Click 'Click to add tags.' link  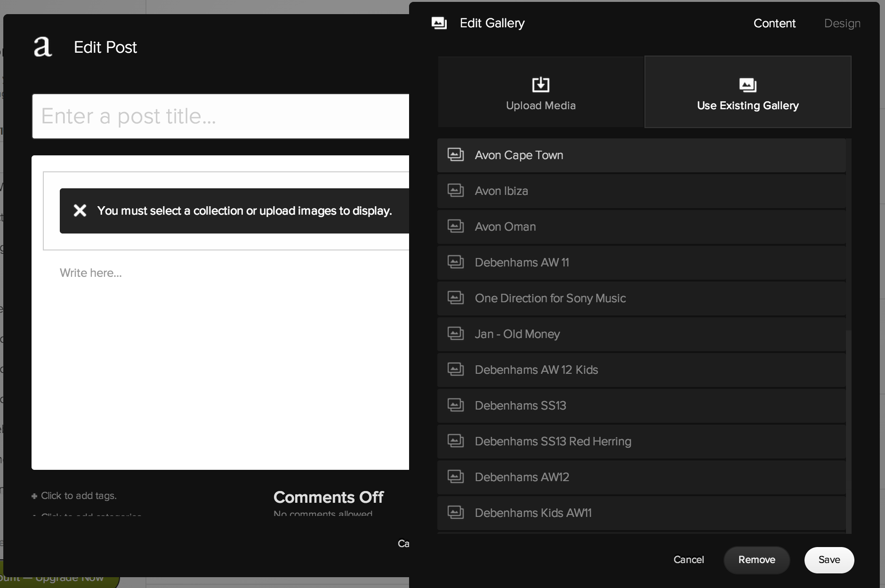point(79,496)
